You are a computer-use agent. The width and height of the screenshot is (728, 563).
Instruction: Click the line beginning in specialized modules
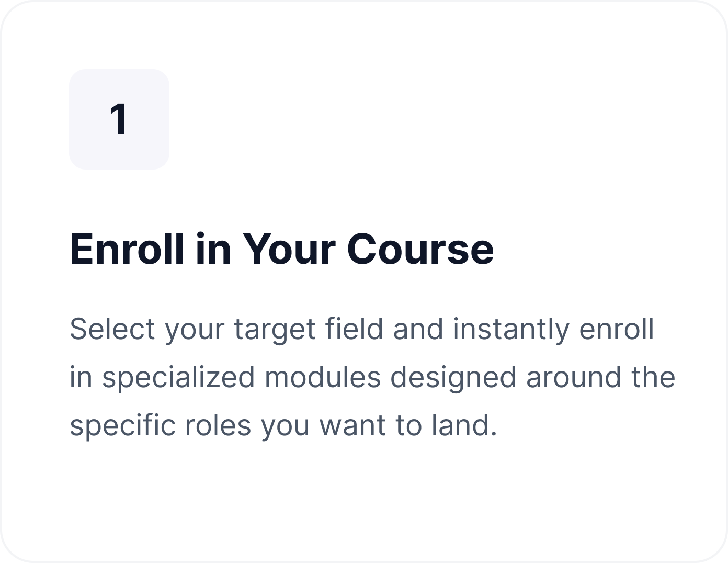point(372,378)
